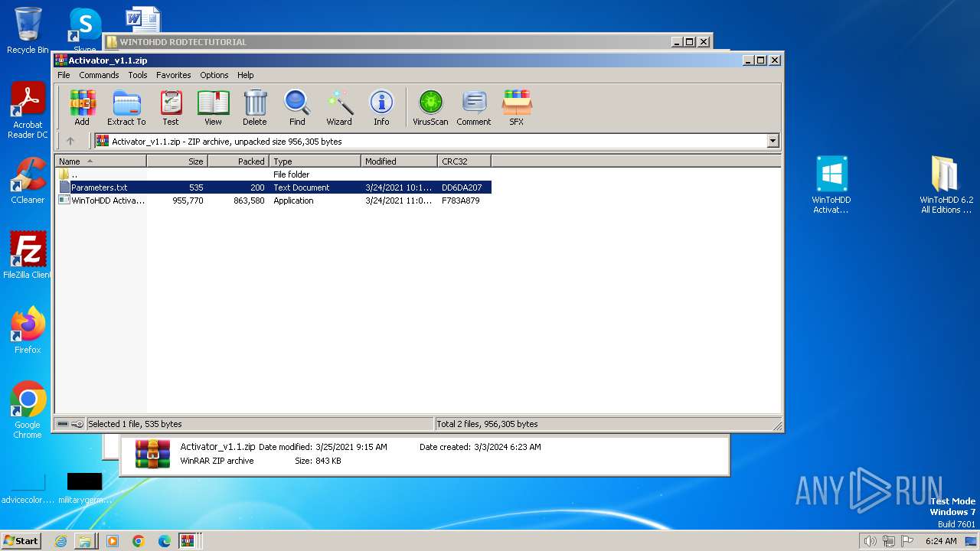
Task: Open the Start menu
Action: tap(21, 540)
